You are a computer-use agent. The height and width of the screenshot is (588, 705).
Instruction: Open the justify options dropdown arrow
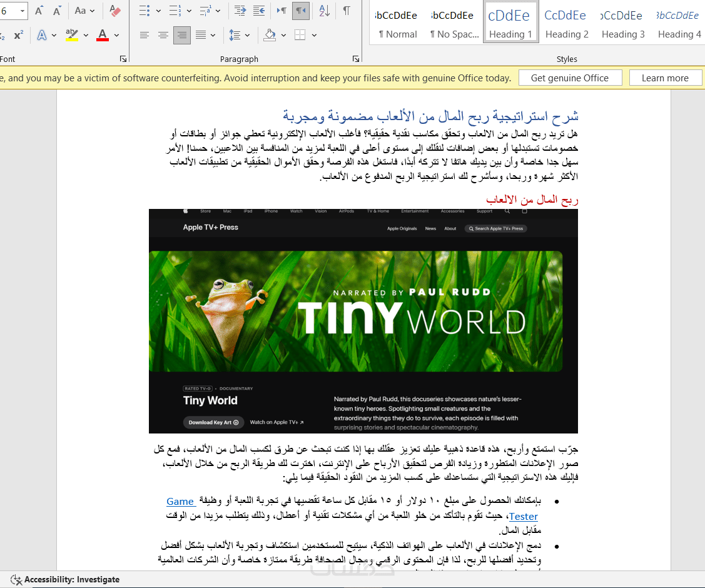click(x=213, y=35)
